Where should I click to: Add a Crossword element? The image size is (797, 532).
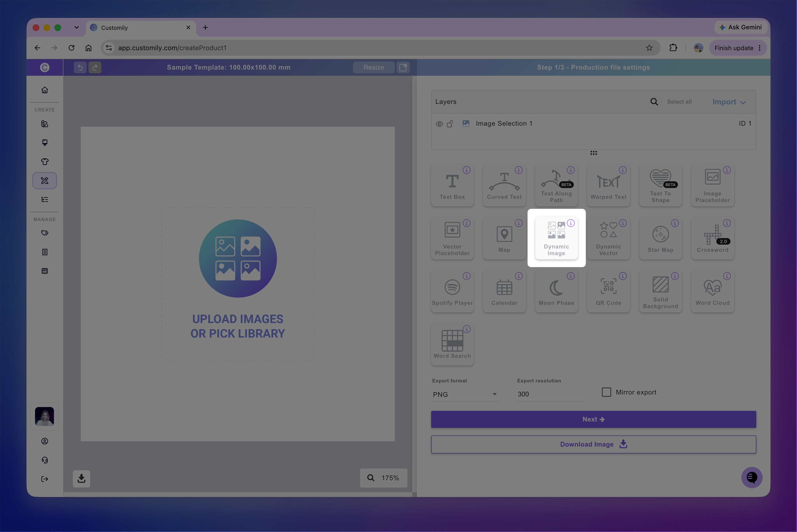(713, 238)
